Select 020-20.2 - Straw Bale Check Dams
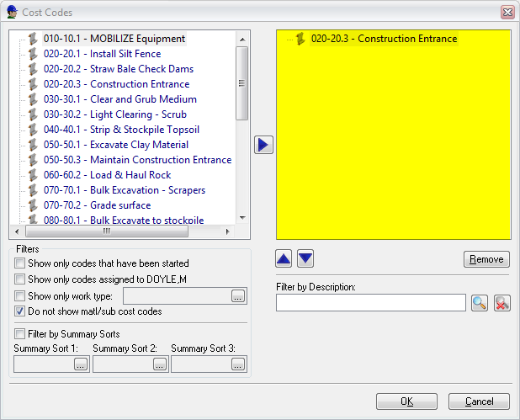520x420 pixels. click(x=119, y=69)
